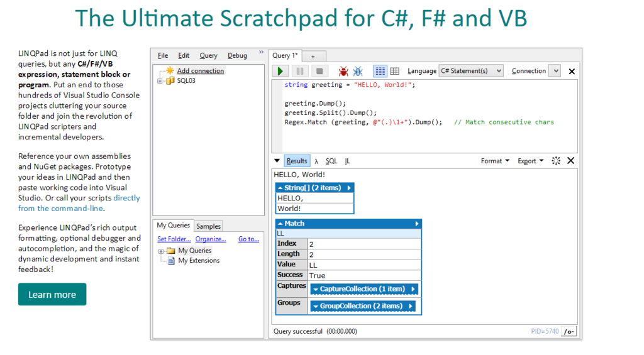Click arrow at right of String[] header
Image resolution: width=644 pixels, height=355 pixels.
(349, 188)
